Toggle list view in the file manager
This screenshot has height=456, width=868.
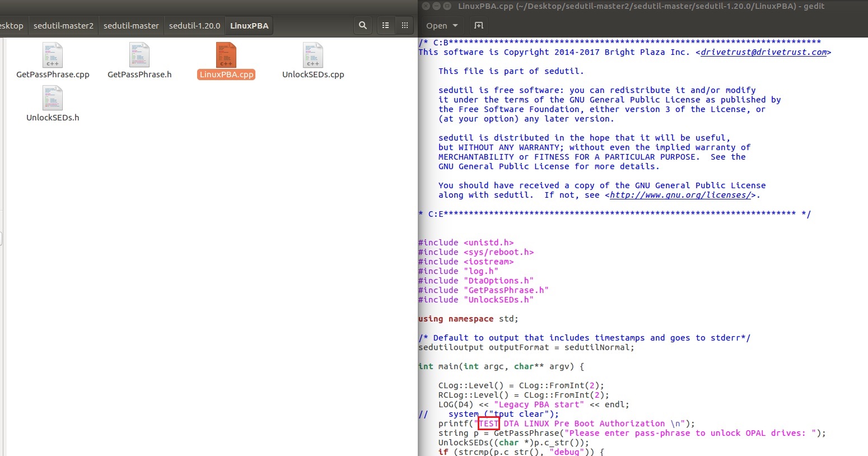point(385,25)
